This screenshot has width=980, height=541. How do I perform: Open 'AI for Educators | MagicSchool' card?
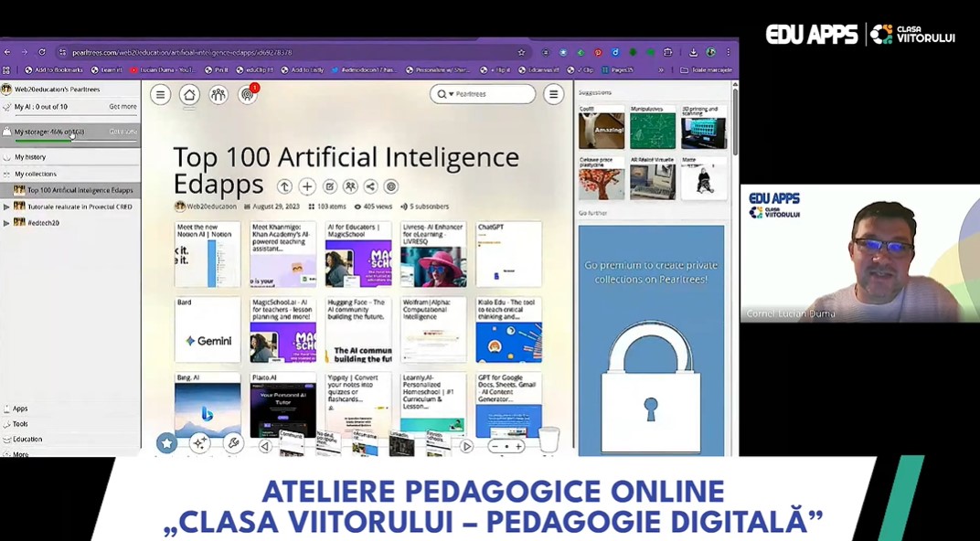click(x=358, y=254)
